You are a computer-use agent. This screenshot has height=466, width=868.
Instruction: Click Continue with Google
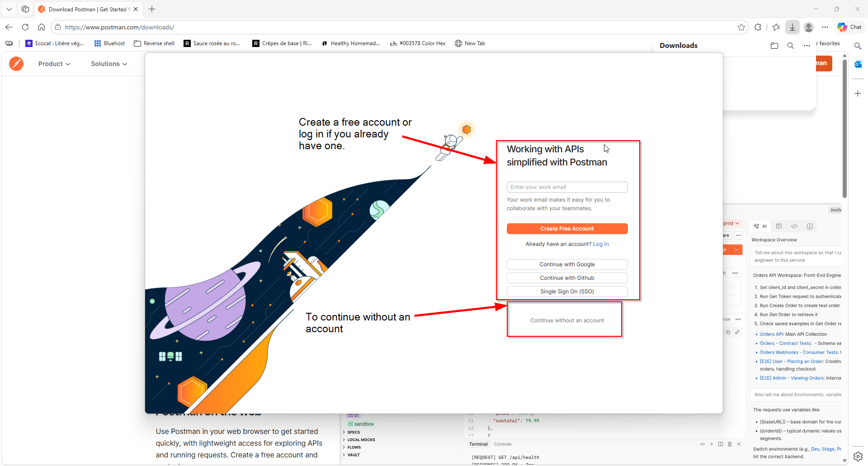(567, 264)
